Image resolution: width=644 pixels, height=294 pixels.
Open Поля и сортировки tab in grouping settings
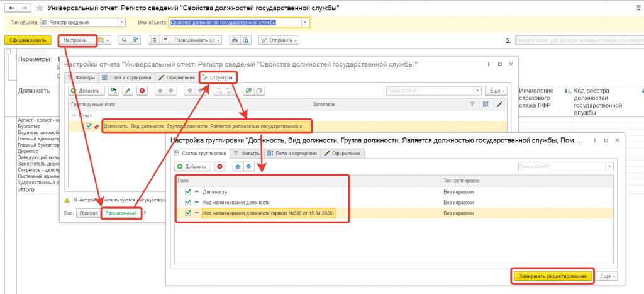click(292, 154)
